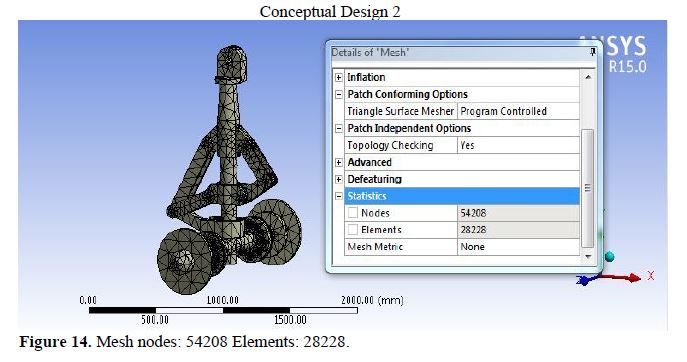Collapse the Statistics section
Screen dimensions: 687x362
pyautogui.click(x=339, y=196)
